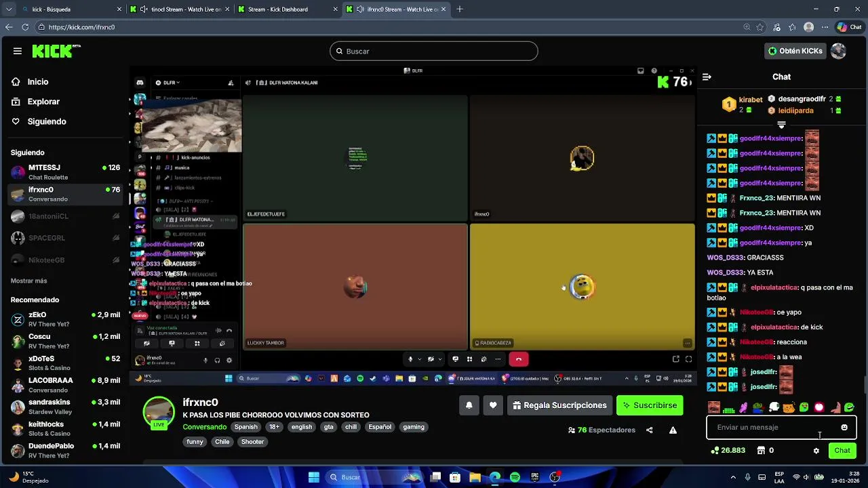Open ifrxnc0 streamer avatar with LIVE badge
This screenshot has width=868, height=488.
[x=159, y=413]
